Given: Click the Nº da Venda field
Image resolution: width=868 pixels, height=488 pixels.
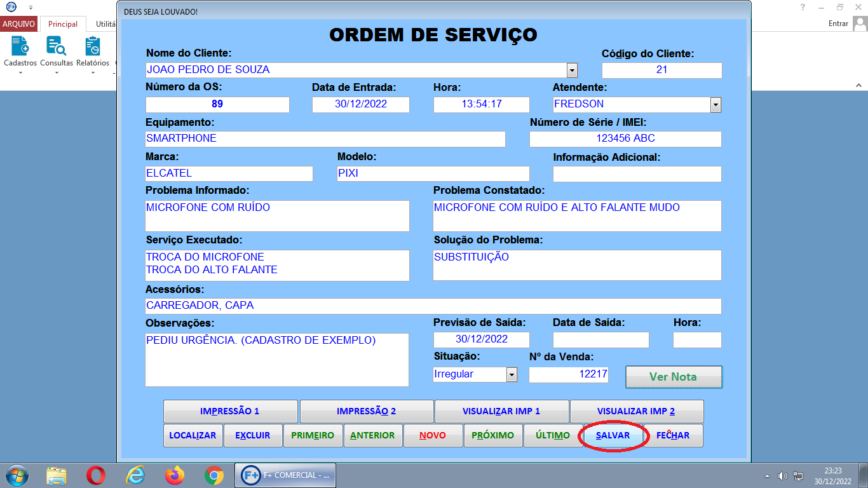Looking at the screenshot, I should coord(568,375).
